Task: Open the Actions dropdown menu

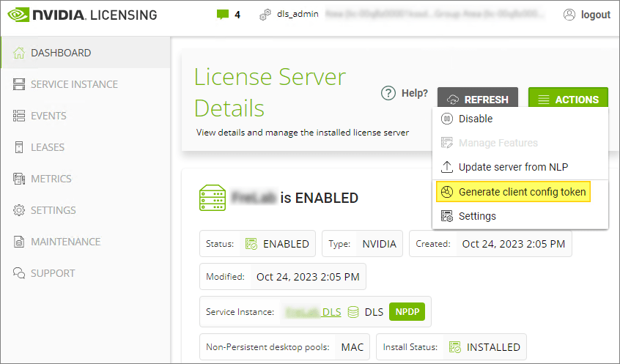Action: [x=568, y=100]
